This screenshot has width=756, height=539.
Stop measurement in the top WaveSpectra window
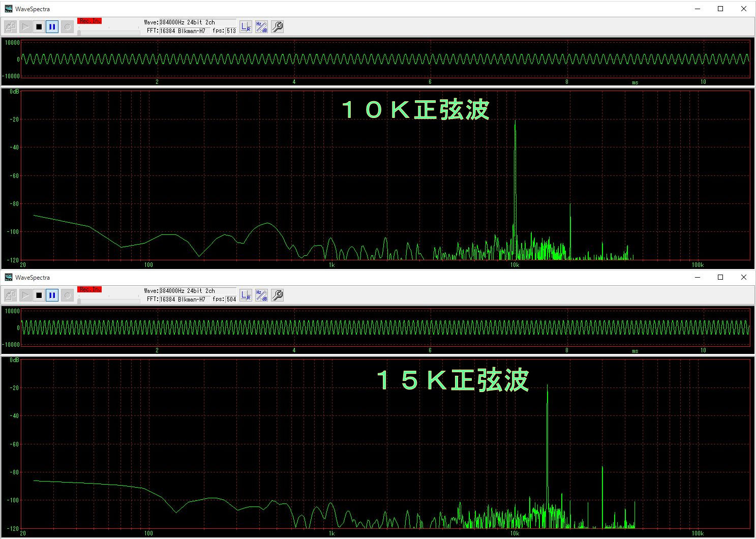(39, 26)
